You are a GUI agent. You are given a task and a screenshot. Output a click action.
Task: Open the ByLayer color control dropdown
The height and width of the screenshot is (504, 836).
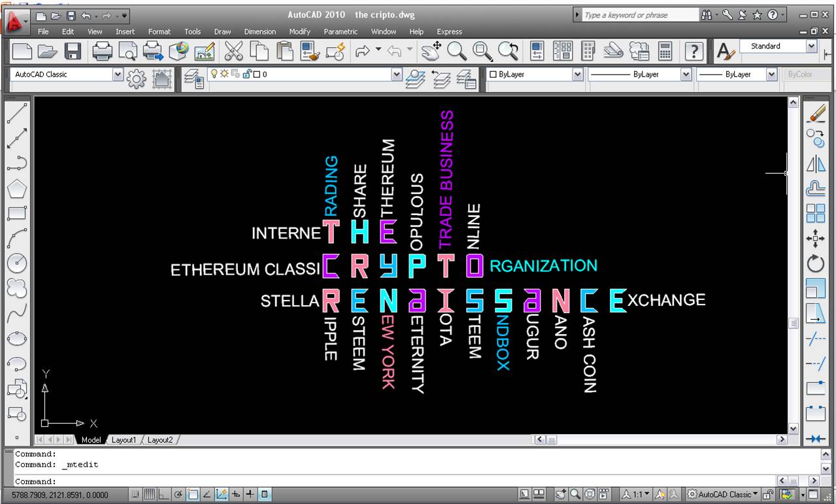click(x=577, y=75)
